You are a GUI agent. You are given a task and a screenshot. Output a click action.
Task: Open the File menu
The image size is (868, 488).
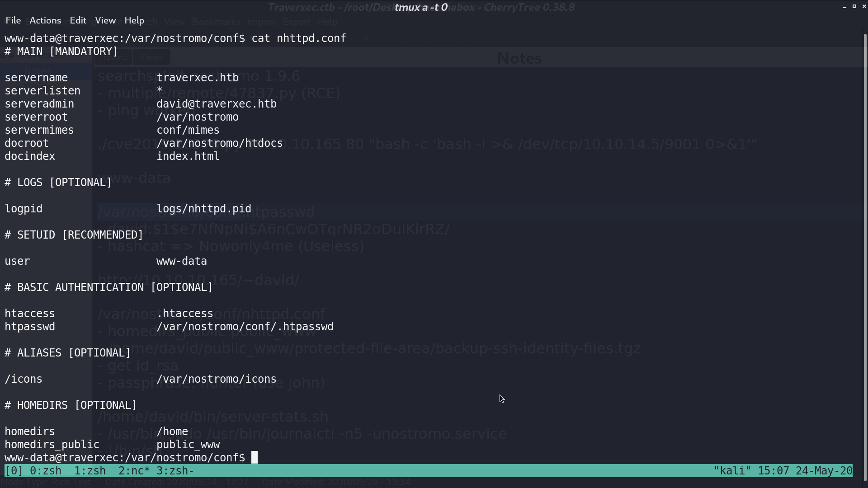[x=13, y=20]
